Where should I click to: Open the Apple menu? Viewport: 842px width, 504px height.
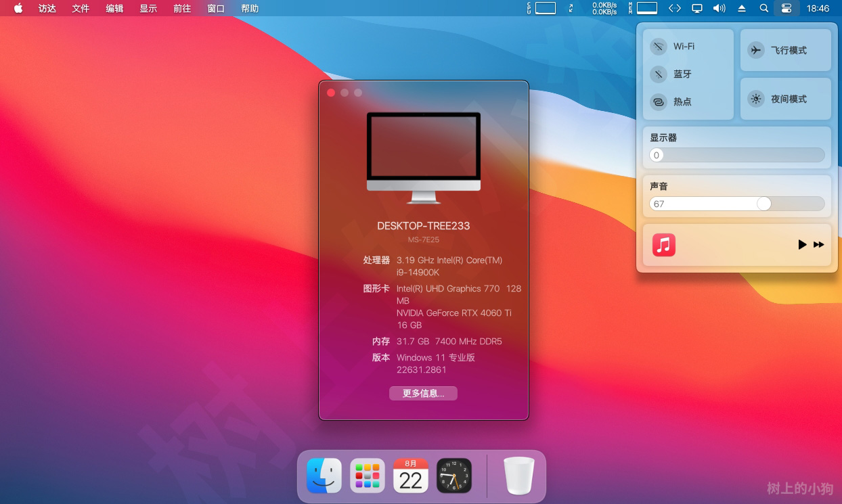[18, 9]
